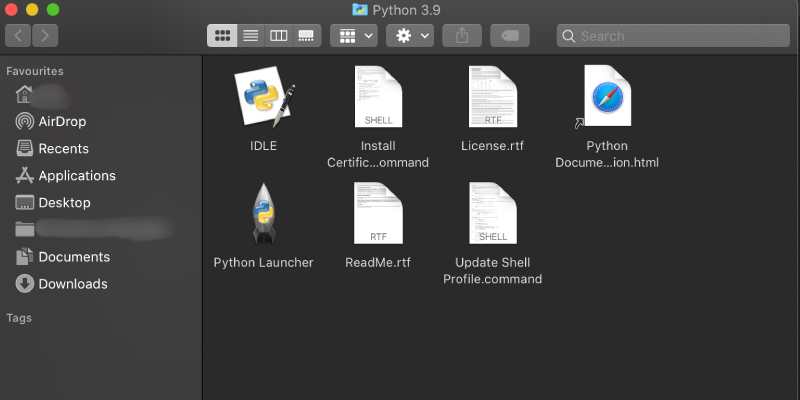Click the IDLE file name label
The height and width of the screenshot is (400, 800).
tap(263, 146)
